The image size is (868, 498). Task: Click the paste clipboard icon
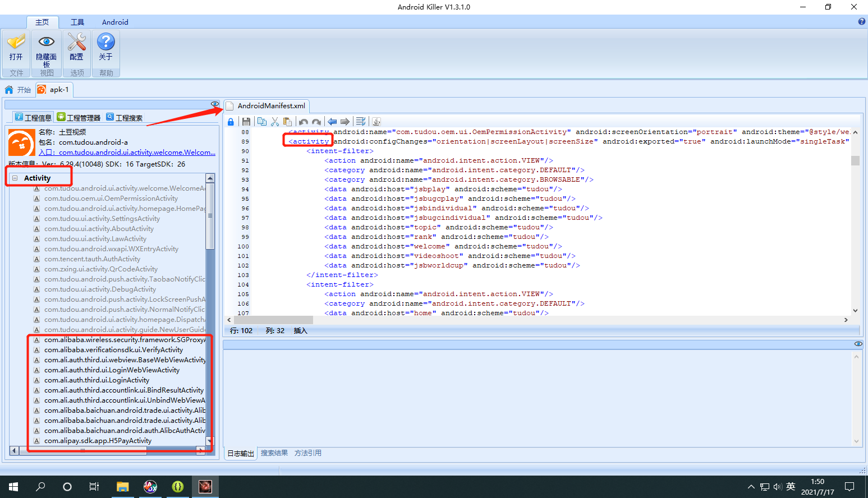point(288,122)
